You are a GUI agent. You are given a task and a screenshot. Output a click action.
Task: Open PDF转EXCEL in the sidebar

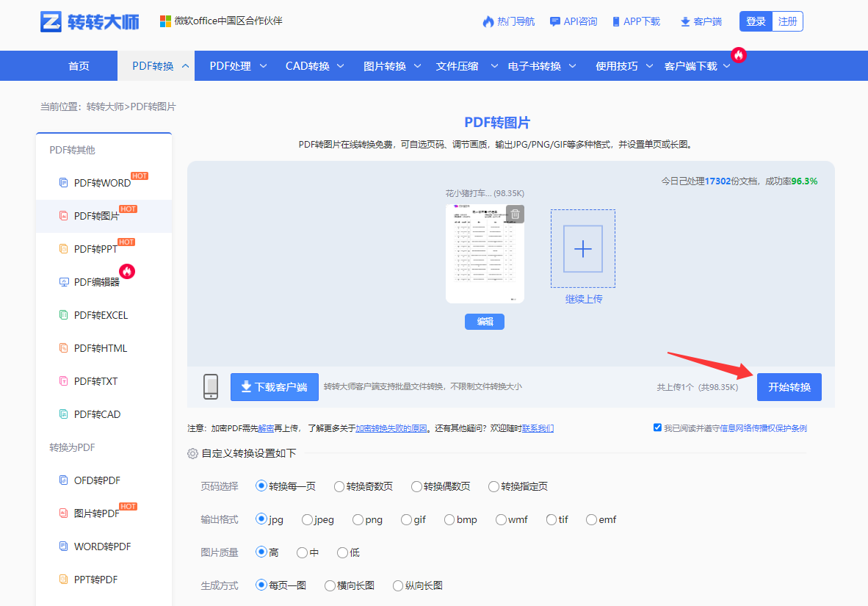pyautogui.click(x=101, y=315)
